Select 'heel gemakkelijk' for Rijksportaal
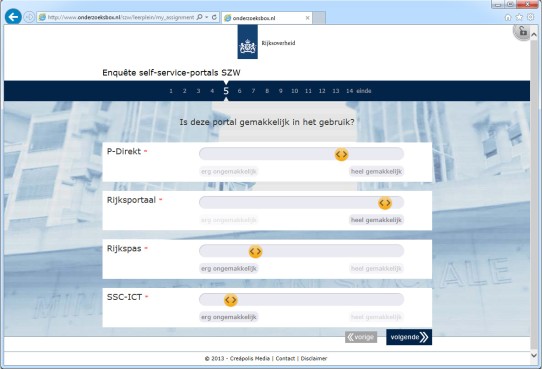 [376, 220]
